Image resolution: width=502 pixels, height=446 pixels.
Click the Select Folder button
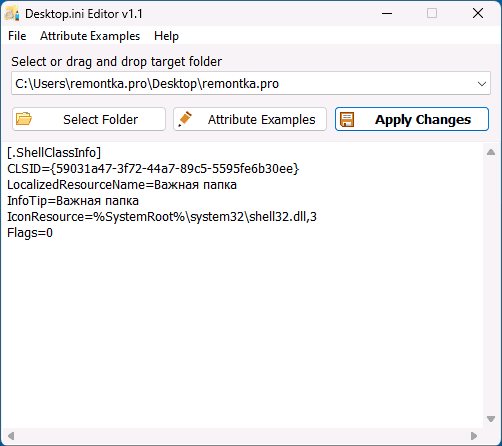(x=89, y=119)
